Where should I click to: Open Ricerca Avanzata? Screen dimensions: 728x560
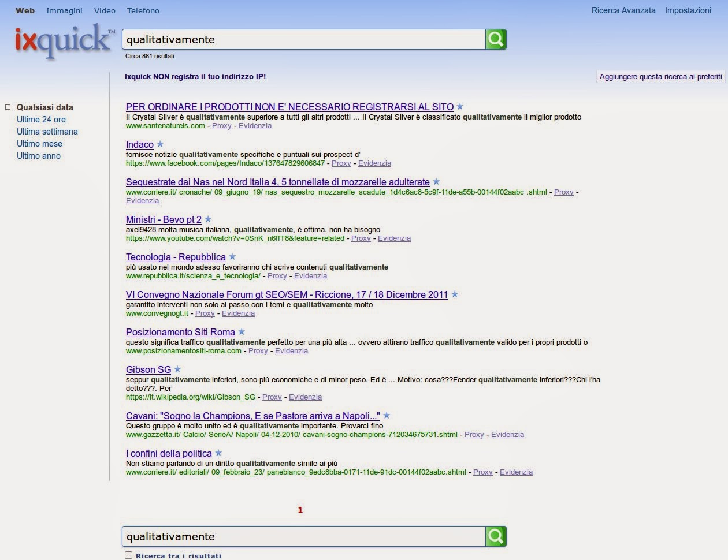coord(623,10)
